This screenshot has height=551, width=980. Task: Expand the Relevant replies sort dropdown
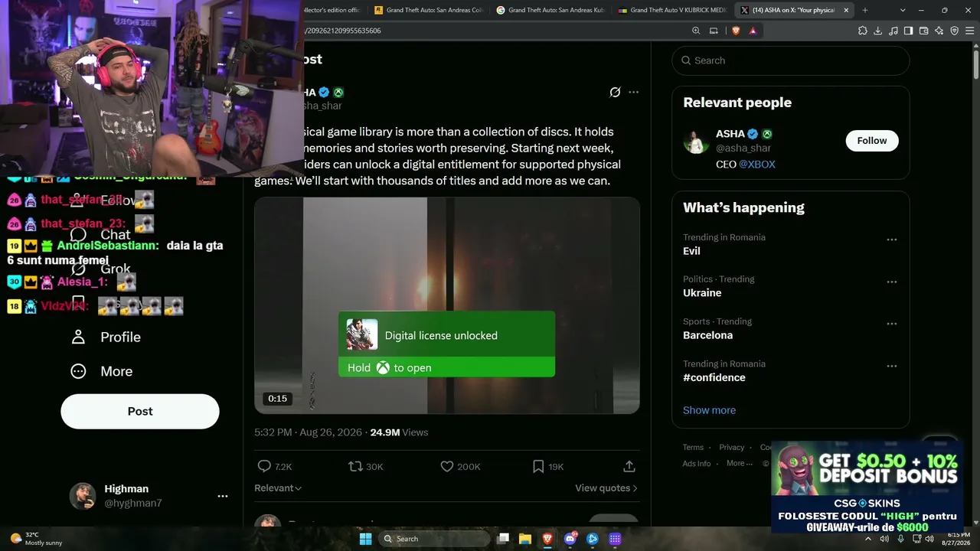pyautogui.click(x=278, y=488)
